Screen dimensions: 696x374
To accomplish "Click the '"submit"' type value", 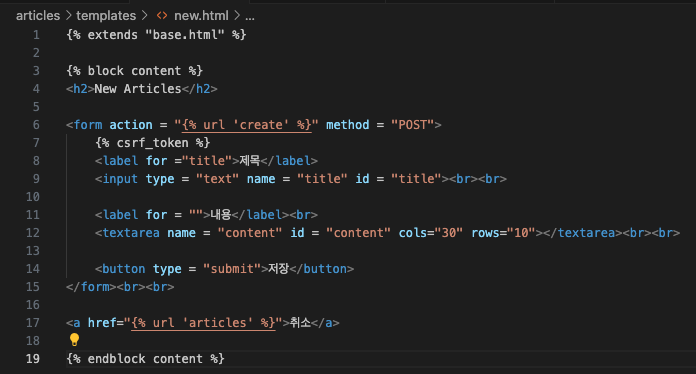I will (x=232, y=268).
